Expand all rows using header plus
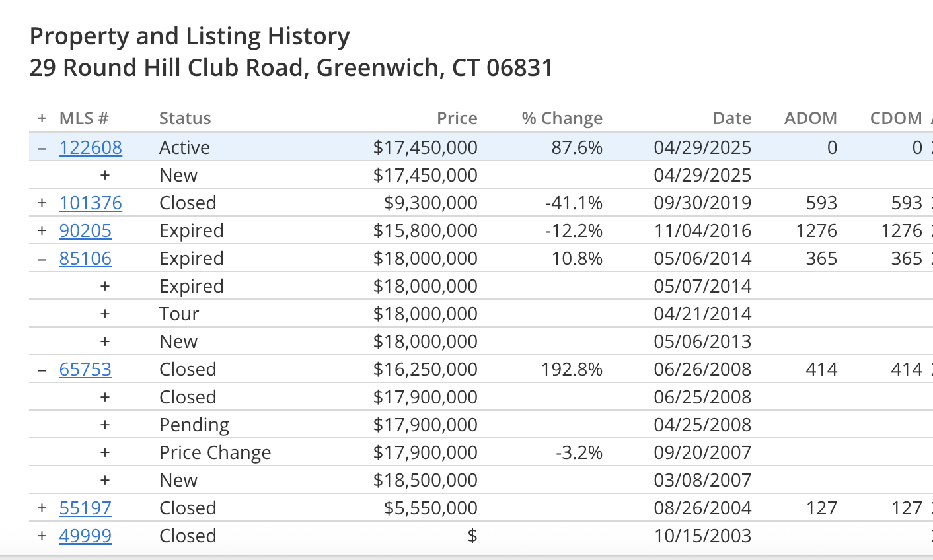The width and height of the screenshot is (933, 560). pos(42,118)
